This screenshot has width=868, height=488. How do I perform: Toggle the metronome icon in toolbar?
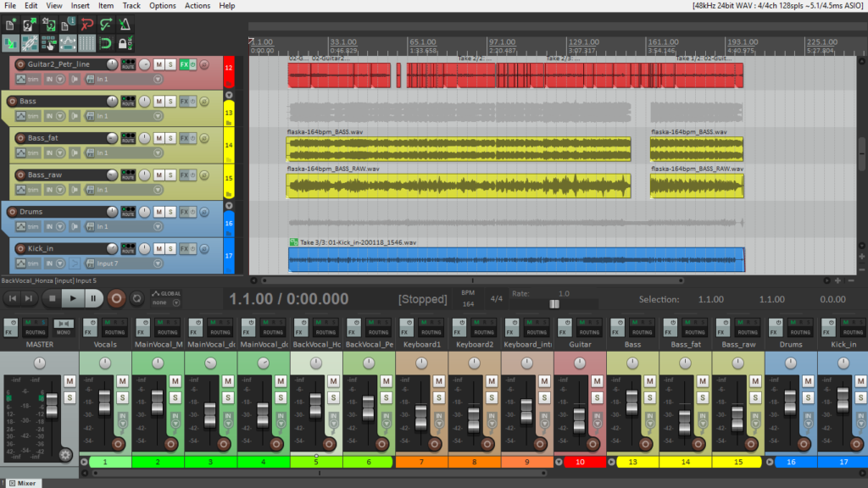125,25
